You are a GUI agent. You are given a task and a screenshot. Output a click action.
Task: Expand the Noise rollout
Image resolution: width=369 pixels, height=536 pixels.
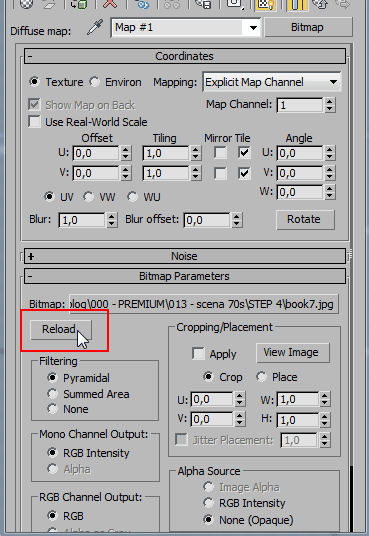coord(185,256)
